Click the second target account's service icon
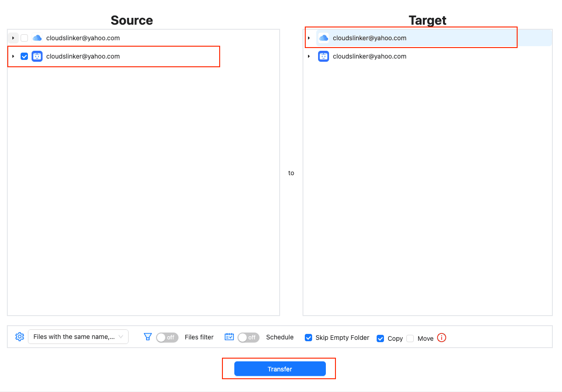The image size is (562, 392). tap(324, 56)
